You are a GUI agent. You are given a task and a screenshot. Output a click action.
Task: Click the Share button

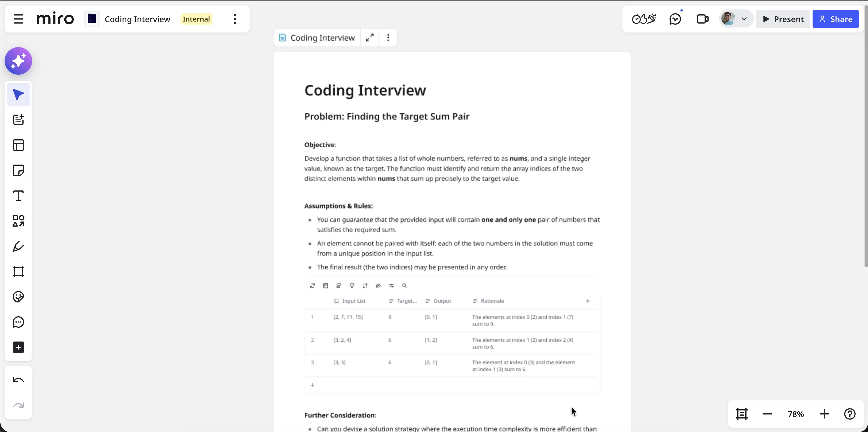tap(836, 19)
